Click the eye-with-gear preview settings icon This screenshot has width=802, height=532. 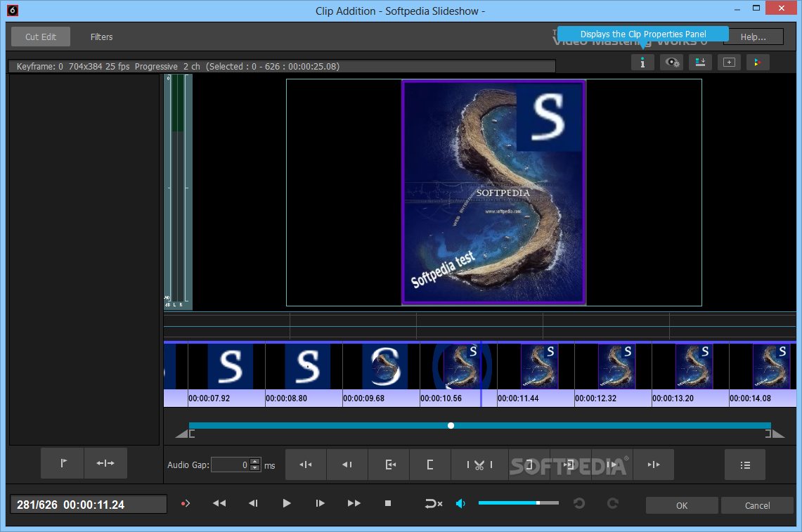tap(671, 63)
